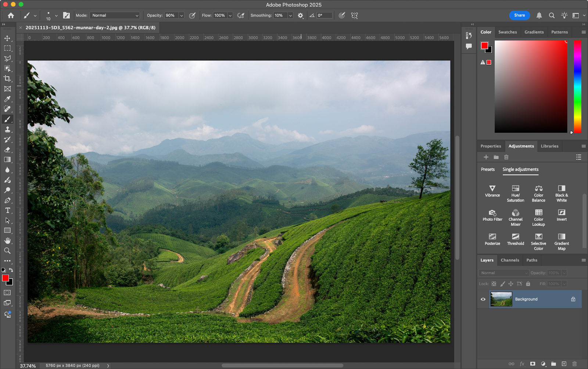Select the Eyedropper tool
Viewport: 588px width, 369px height.
pos(7,99)
